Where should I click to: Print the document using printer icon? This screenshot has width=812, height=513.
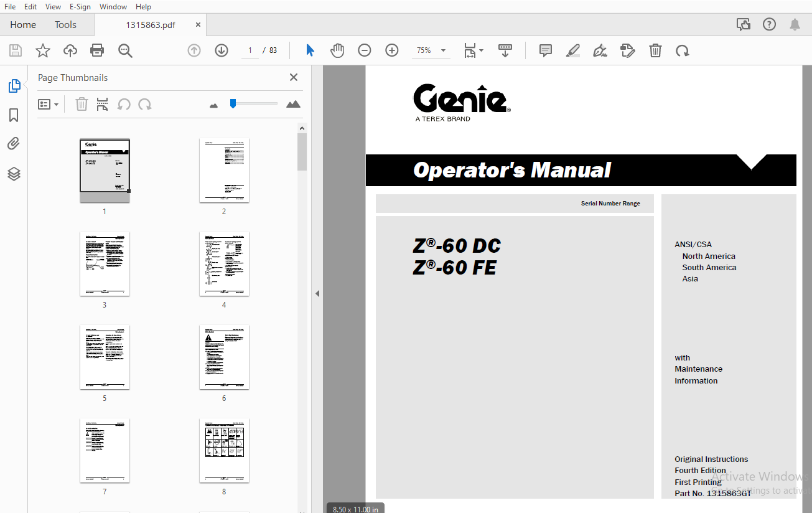click(x=97, y=50)
